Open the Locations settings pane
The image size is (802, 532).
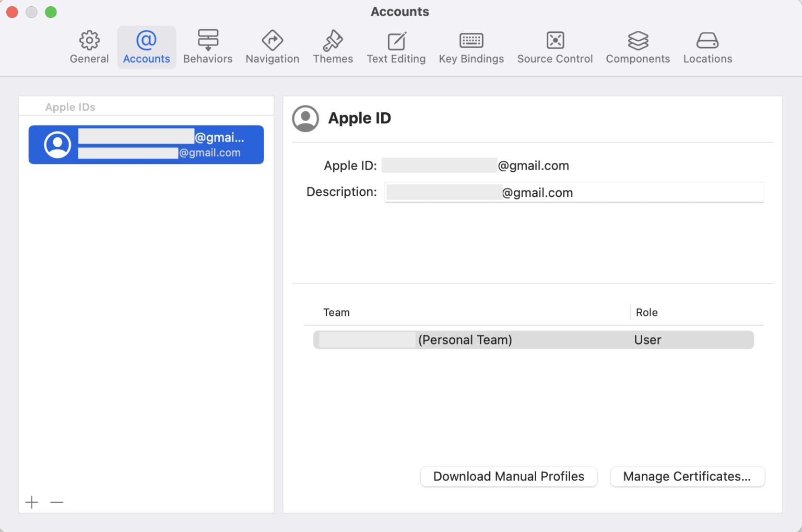[707, 47]
